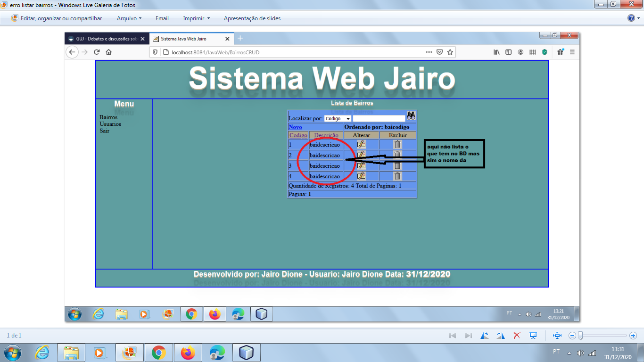Click the Alterar pencil icon for row 1
This screenshot has height=362, width=644.
pos(361,144)
